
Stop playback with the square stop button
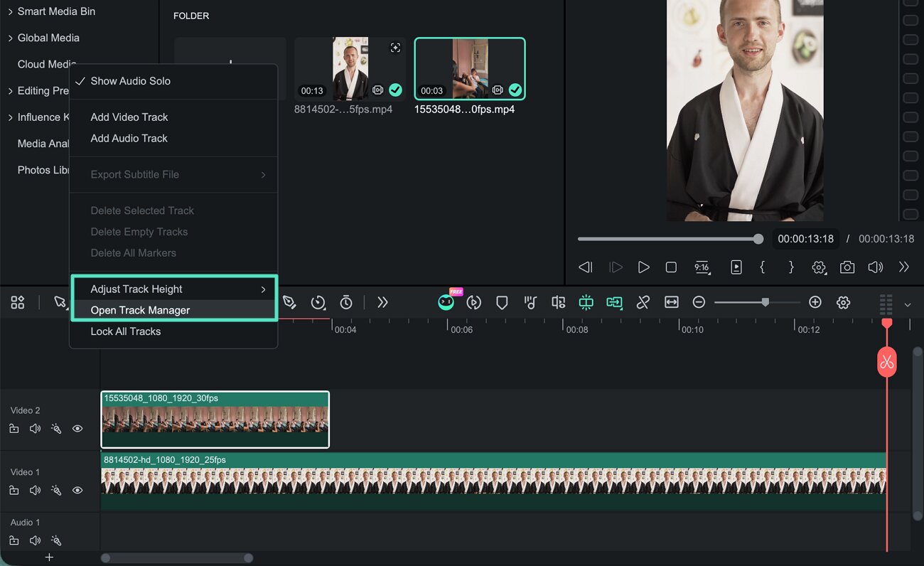[x=671, y=267]
